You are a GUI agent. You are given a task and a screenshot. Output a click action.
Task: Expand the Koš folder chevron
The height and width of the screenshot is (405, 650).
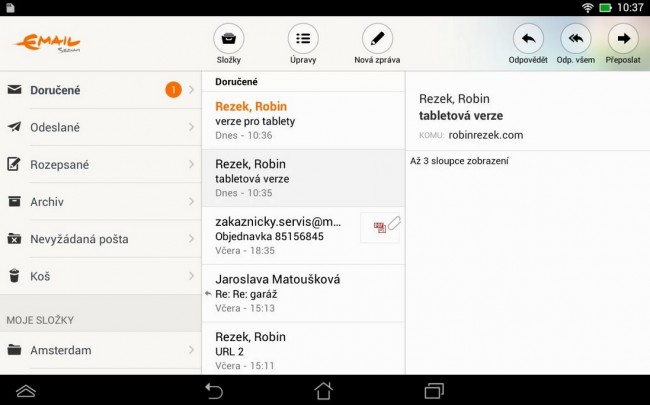point(191,276)
